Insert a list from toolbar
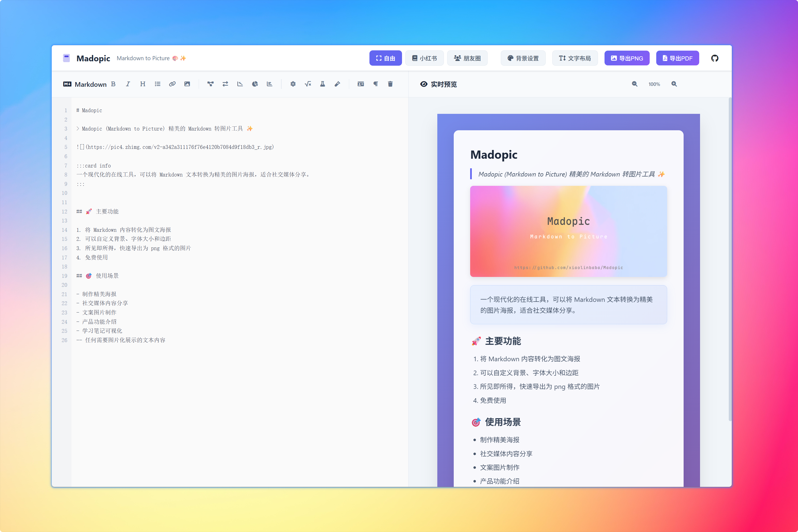 pyautogui.click(x=157, y=84)
